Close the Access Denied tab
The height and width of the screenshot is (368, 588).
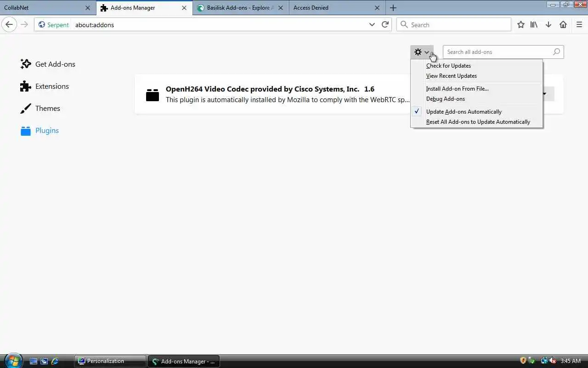(x=377, y=8)
